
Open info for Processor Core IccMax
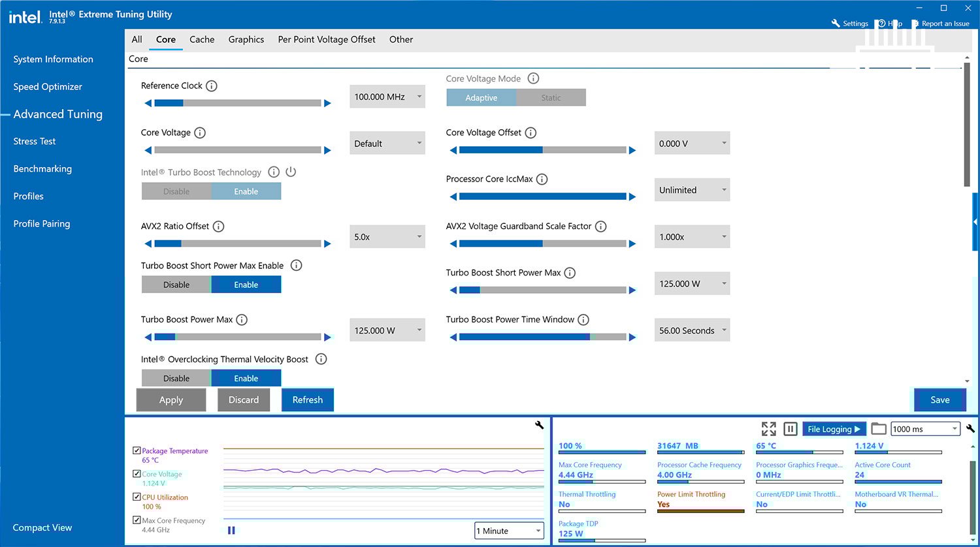pos(542,179)
